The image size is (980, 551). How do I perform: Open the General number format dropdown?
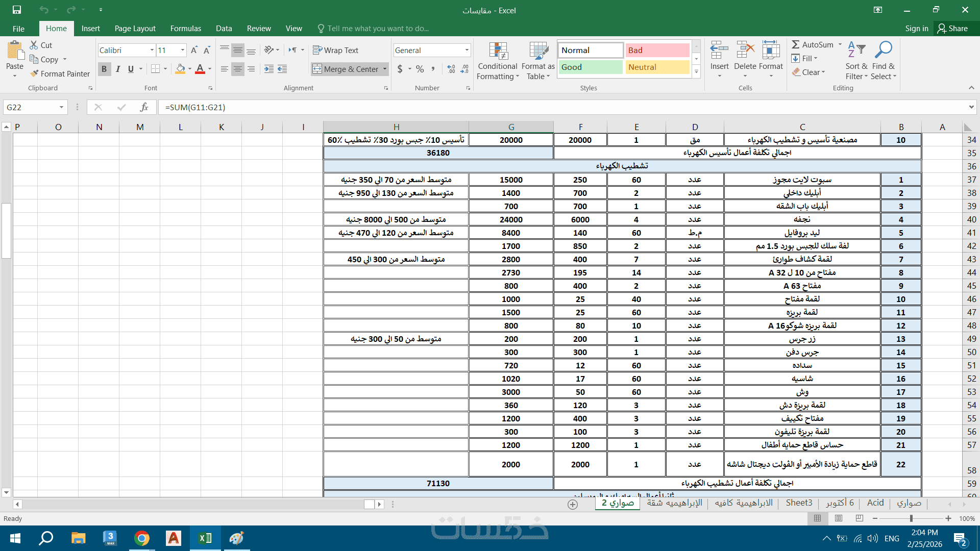467,50
